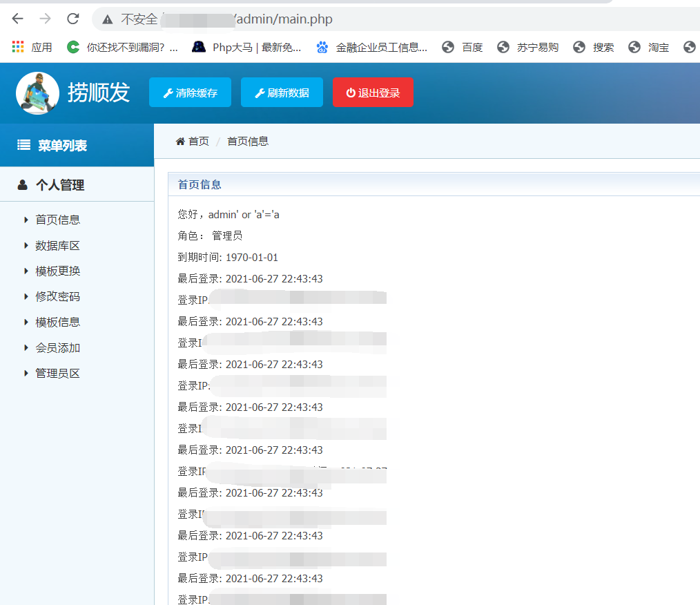Image resolution: width=700 pixels, height=605 pixels.
Task: Click the red 退出登录 button
Action: (x=373, y=93)
